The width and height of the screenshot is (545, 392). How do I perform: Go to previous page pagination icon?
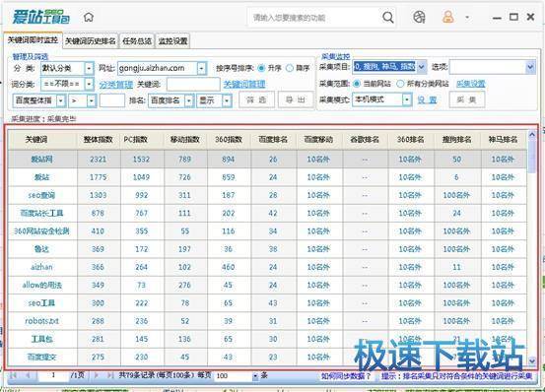[28, 375]
